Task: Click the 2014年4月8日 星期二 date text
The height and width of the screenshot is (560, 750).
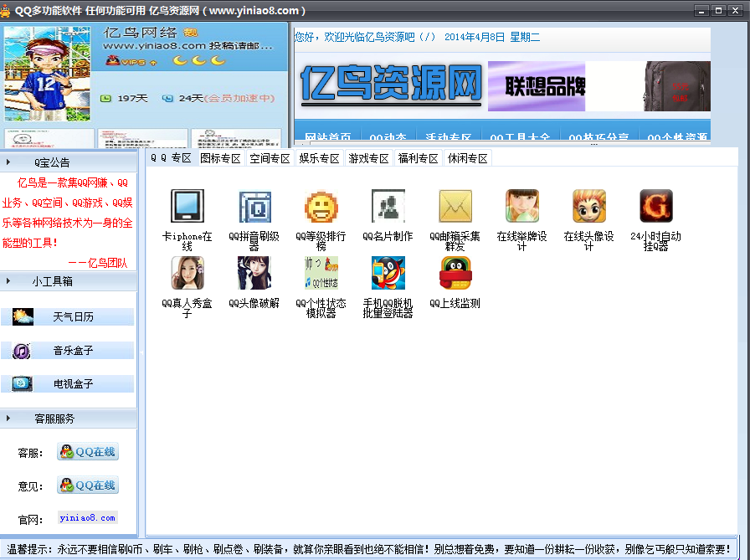Action: coord(492,38)
